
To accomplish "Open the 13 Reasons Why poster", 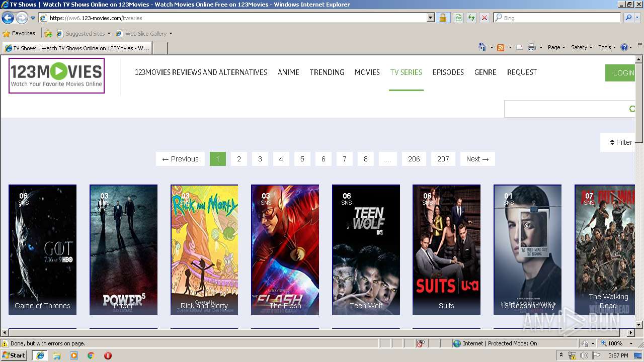I will click(x=528, y=250).
